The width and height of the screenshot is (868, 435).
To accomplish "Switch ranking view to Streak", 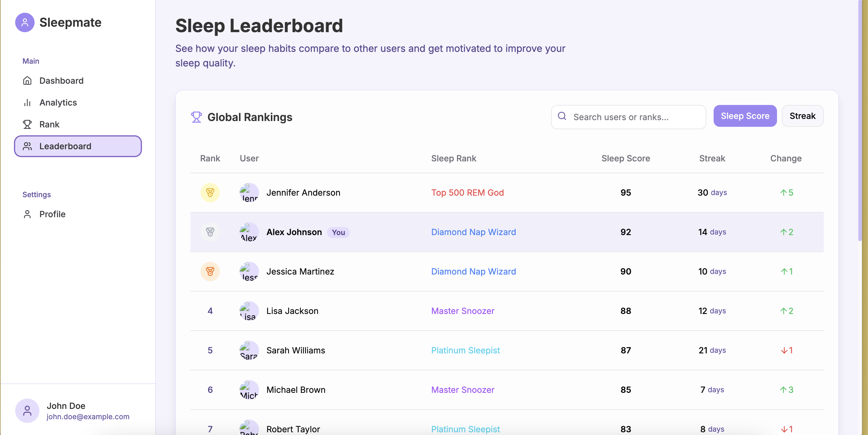I will tap(802, 116).
